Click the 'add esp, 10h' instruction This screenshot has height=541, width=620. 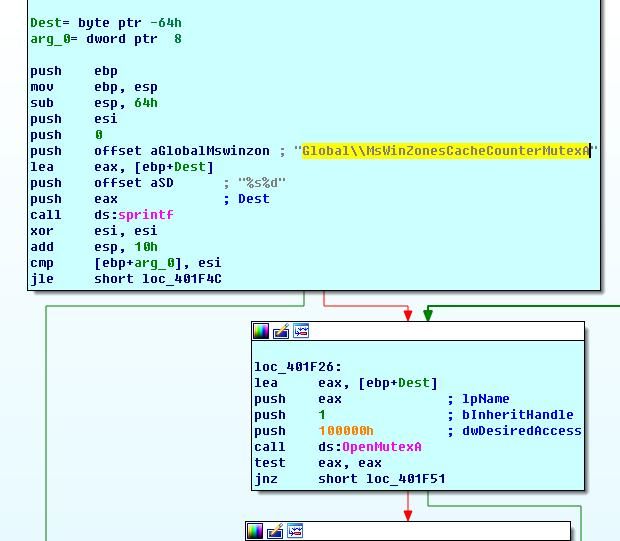[94, 247]
